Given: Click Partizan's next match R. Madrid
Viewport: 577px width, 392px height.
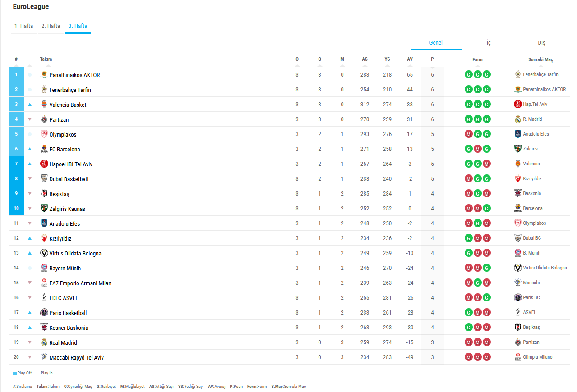Looking at the screenshot, I should [532, 119].
